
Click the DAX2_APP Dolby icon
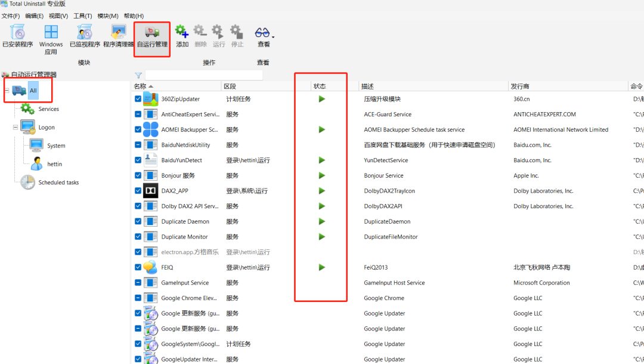[x=151, y=190]
